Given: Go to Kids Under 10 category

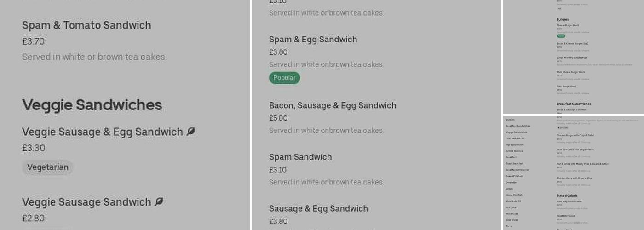Looking at the screenshot, I should point(514,201).
